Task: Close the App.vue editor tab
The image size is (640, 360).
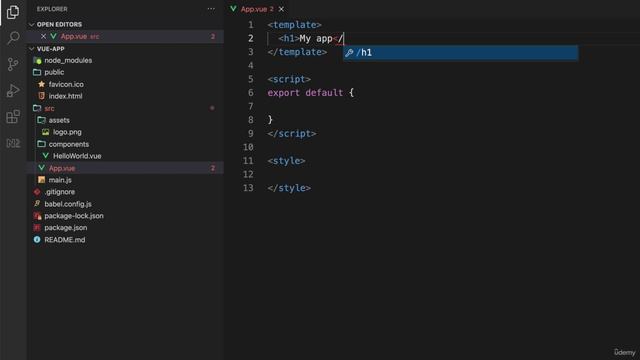Action: coord(281,9)
